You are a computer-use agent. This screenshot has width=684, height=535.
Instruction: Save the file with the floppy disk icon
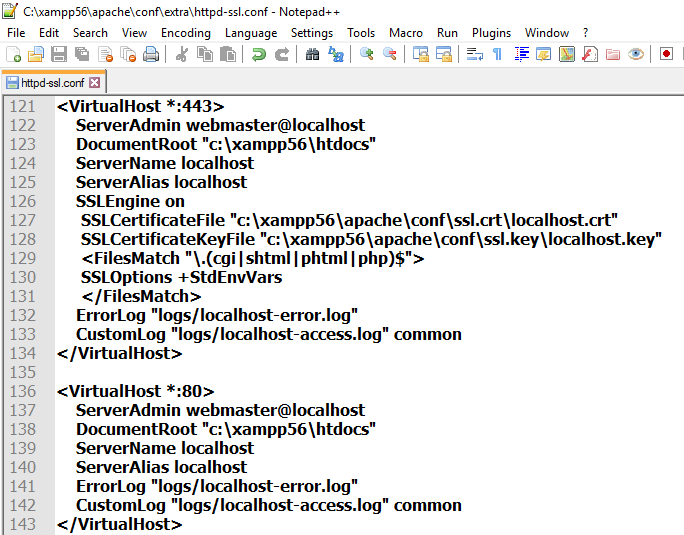[x=58, y=55]
